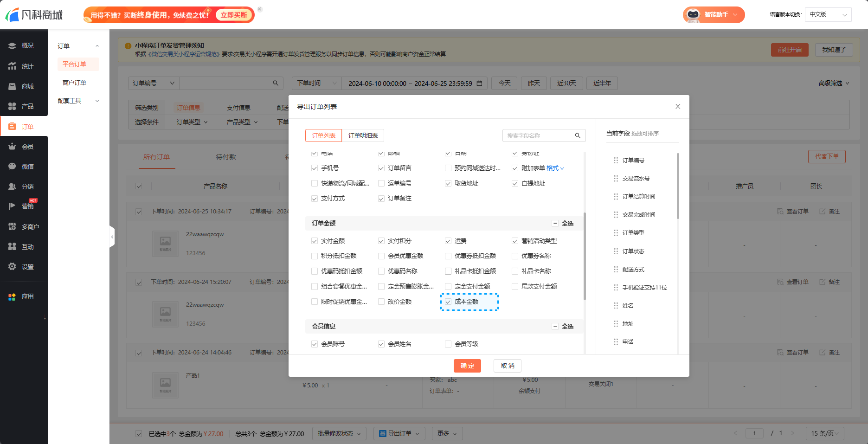Open the 互动 interaction sidebar icon

(12, 247)
